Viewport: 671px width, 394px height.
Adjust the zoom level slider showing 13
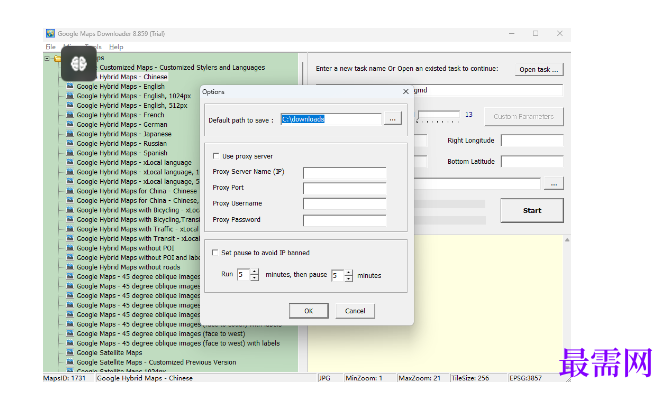(x=439, y=116)
